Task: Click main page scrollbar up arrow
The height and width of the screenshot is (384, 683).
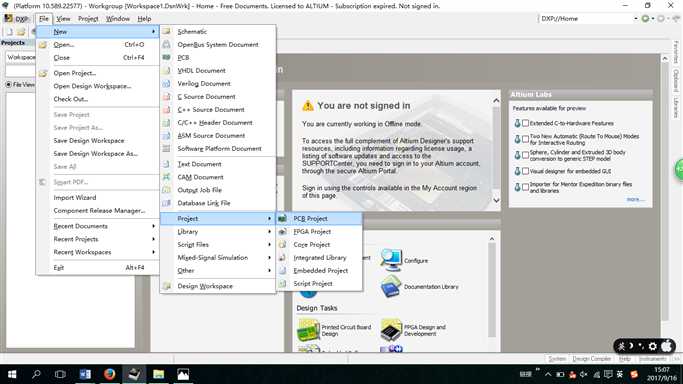Action: point(665,58)
